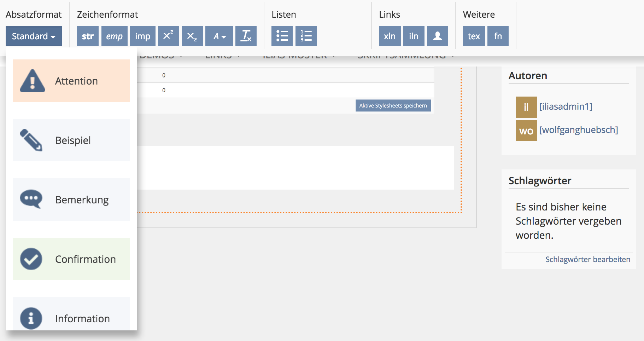
Task: Apply emphasis (emp) character format
Action: tap(114, 36)
